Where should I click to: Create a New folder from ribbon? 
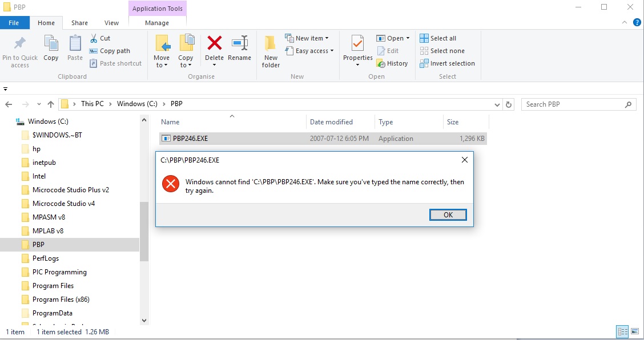coord(271,51)
